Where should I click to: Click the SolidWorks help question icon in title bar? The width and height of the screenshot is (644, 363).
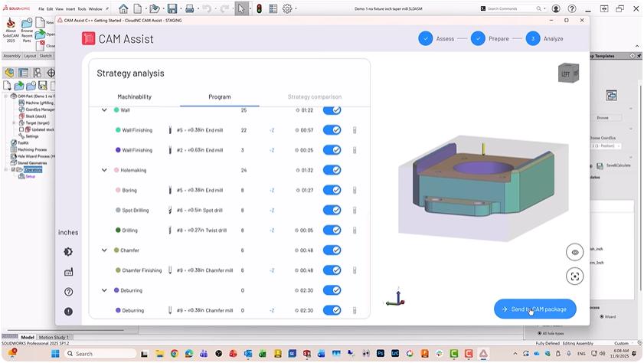[x=572, y=8]
